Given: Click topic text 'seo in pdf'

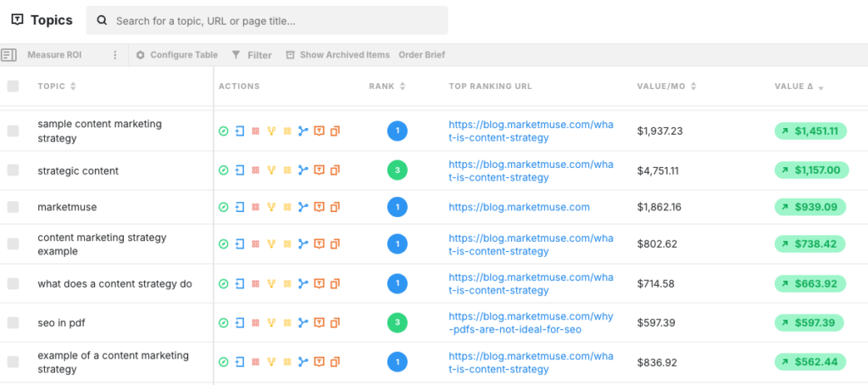Looking at the screenshot, I should 61,322.
